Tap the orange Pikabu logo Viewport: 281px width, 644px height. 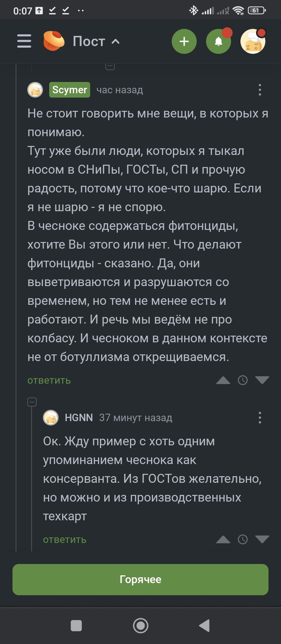(x=54, y=41)
